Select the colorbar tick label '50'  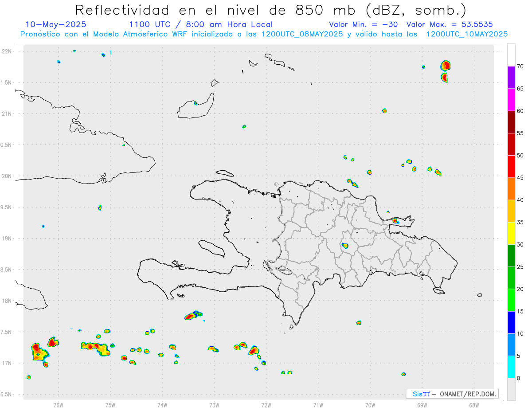[520, 156]
